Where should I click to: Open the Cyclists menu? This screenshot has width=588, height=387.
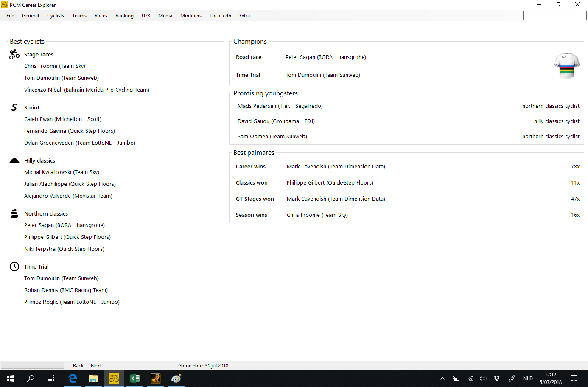[x=56, y=16]
